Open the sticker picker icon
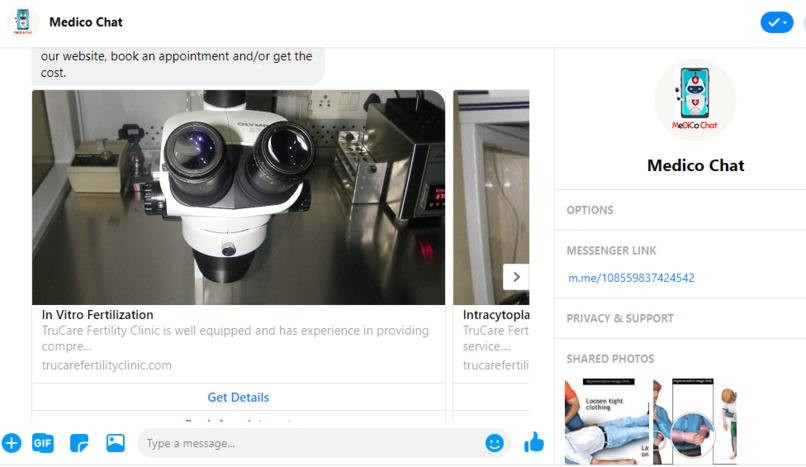 79,443
